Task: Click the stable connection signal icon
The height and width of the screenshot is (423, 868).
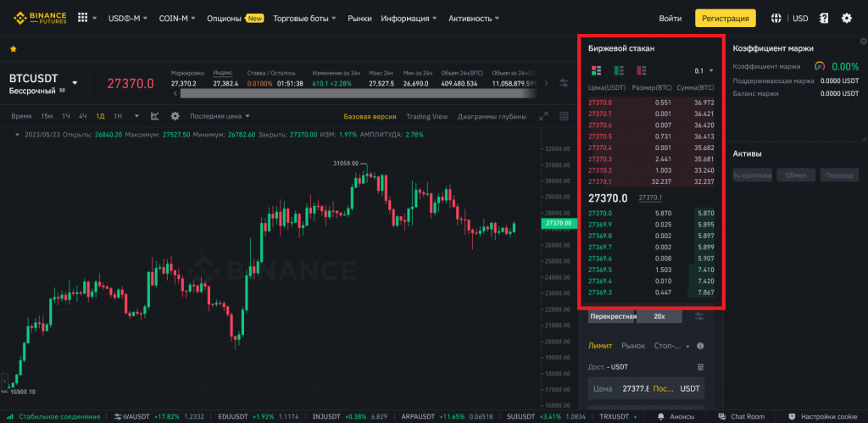Action: pos(10,416)
